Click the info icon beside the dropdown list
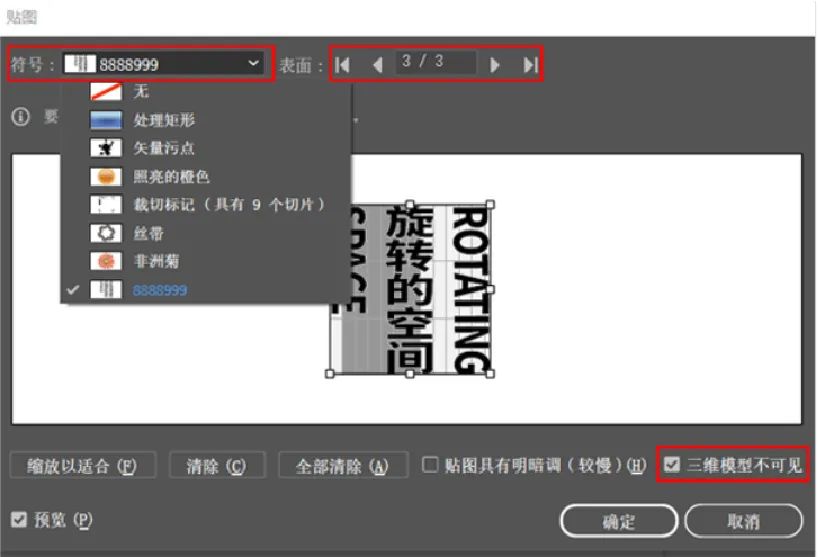The height and width of the screenshot is (557, 818). (x=20, y=117)
